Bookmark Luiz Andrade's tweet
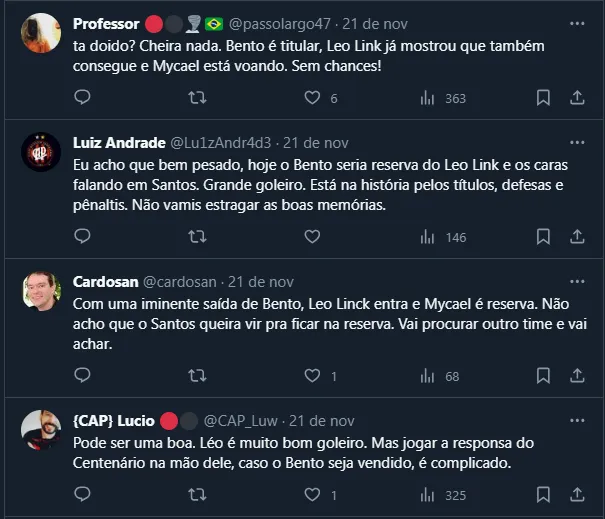Screen dimensions: 605x519 543,237
